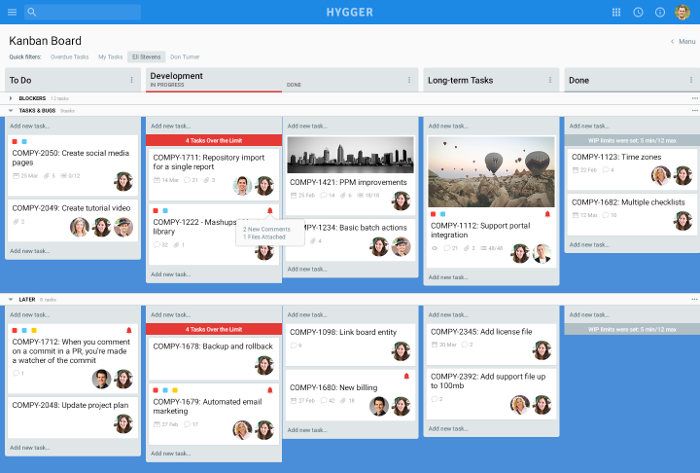The height and width of the screenshot is (473, 700).
Task: Click calendar icon on COMPY-2050 card
Action: point(16,176)
